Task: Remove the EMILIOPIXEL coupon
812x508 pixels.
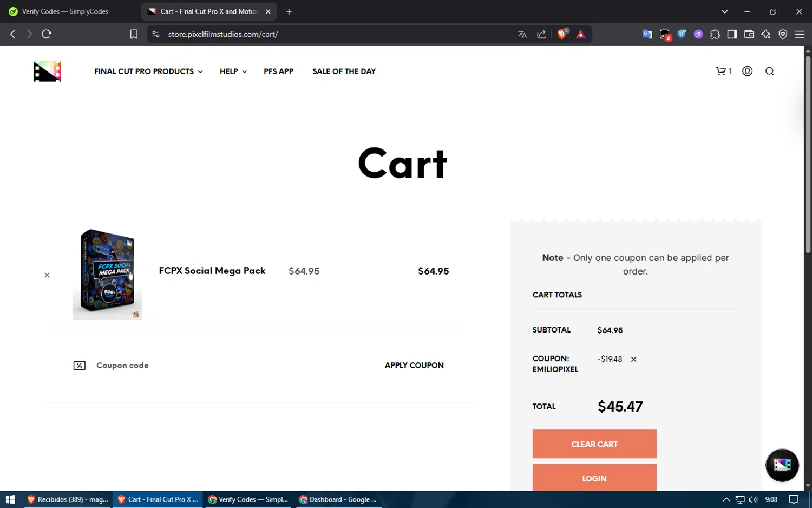Action: 633,359
